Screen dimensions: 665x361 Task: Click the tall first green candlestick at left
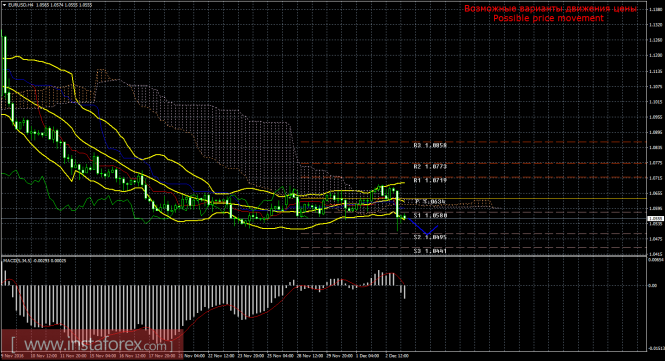(5, 64)
